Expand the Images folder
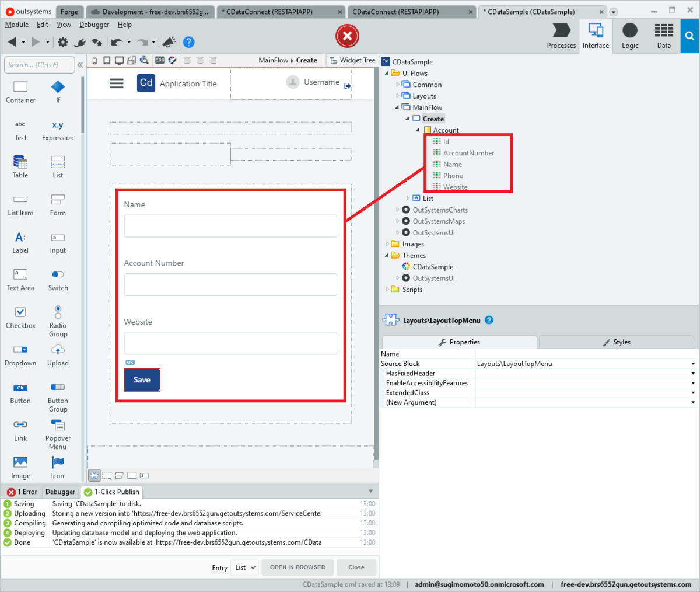The width and height of the screenshot is (700, 592). tap(388, 244)
